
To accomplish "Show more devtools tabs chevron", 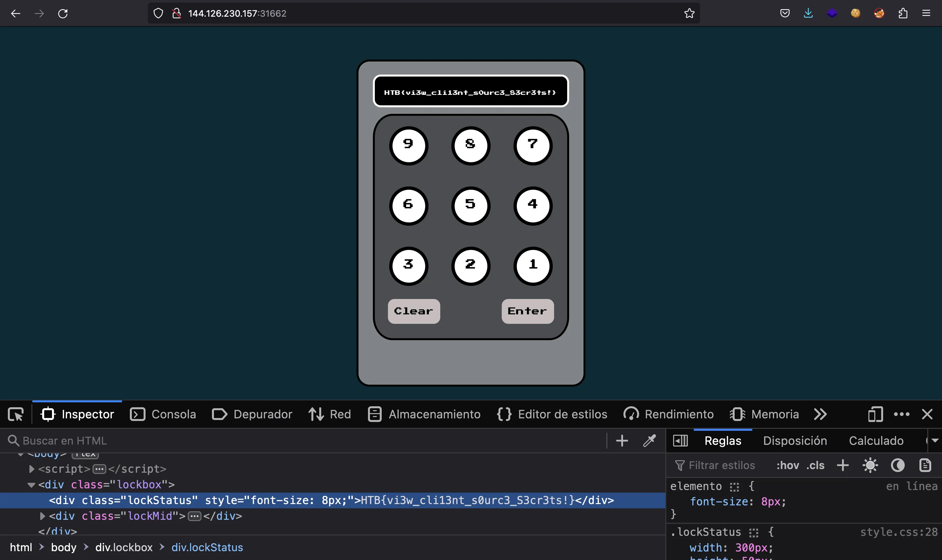I will click(x=820, y=414).
